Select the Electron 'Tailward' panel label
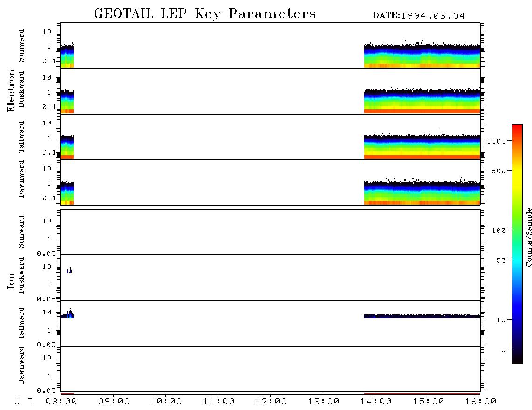Viewport: 532px width, 410px height. pyautogui.click(x=21, y=137)
